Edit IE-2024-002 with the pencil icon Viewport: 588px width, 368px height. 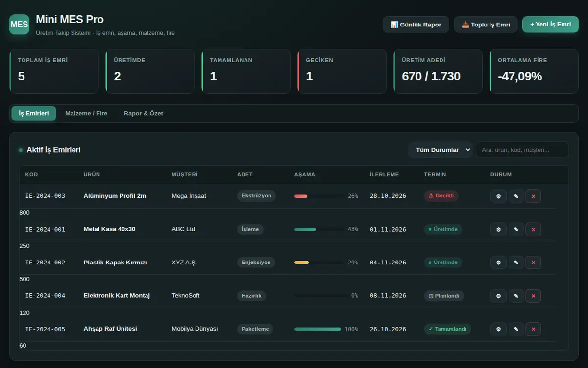tap(516, 263)
